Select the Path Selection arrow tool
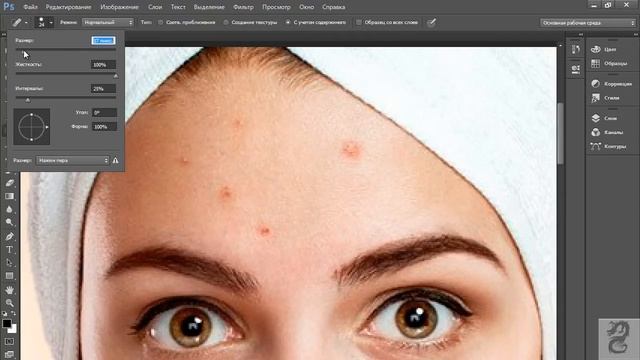 point(9,262)
